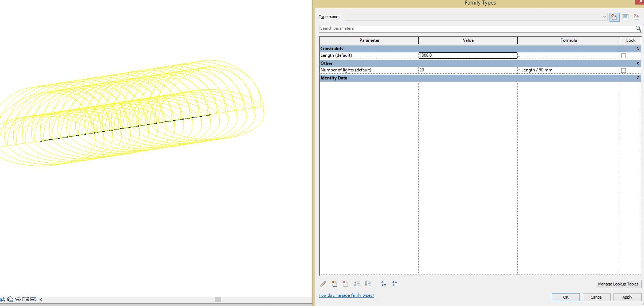Viewport: 644px width, 306px height.
Task: Click the search magnifier icon
Action: pos(638,29)
